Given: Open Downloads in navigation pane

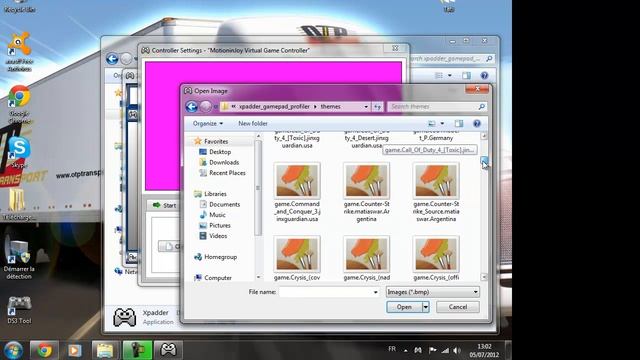Looking at the screenshot, I should (224, 162).
